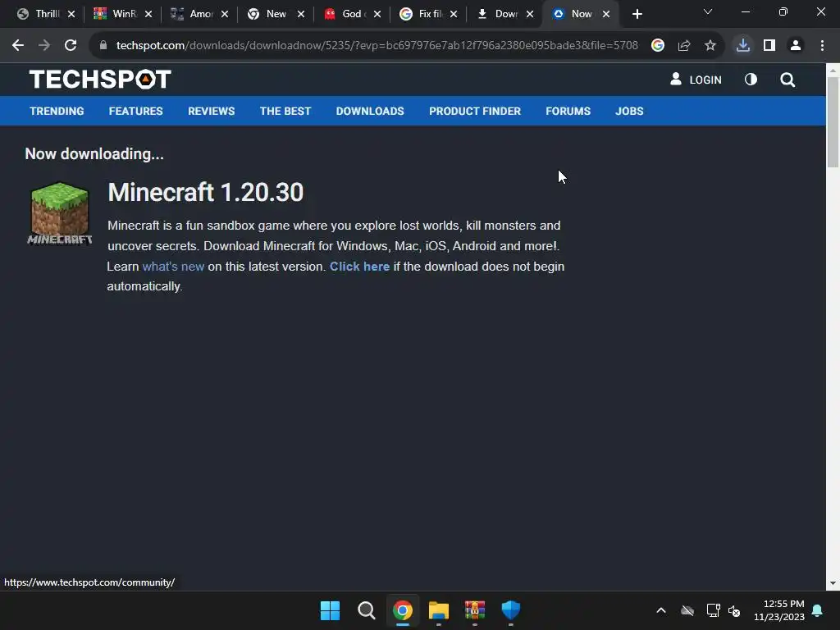Open the FEATURES menu item
The width and height of the screenshot is (840, 630).
pos(135,112)
